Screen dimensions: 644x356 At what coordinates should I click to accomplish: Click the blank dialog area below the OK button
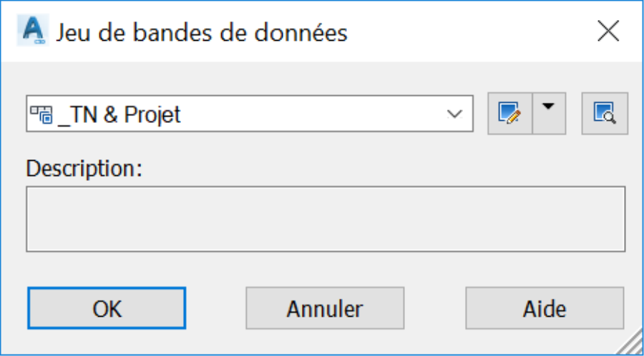tap(107, 341)
